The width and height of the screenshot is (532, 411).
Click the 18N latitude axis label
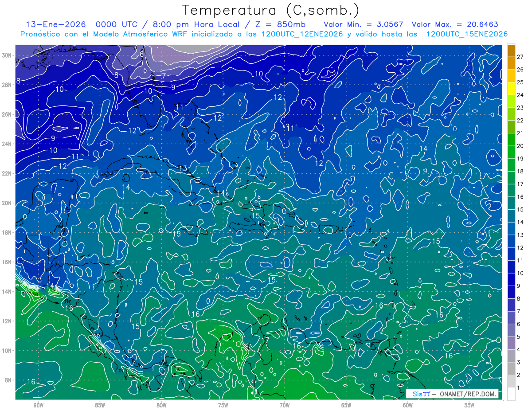7,232
